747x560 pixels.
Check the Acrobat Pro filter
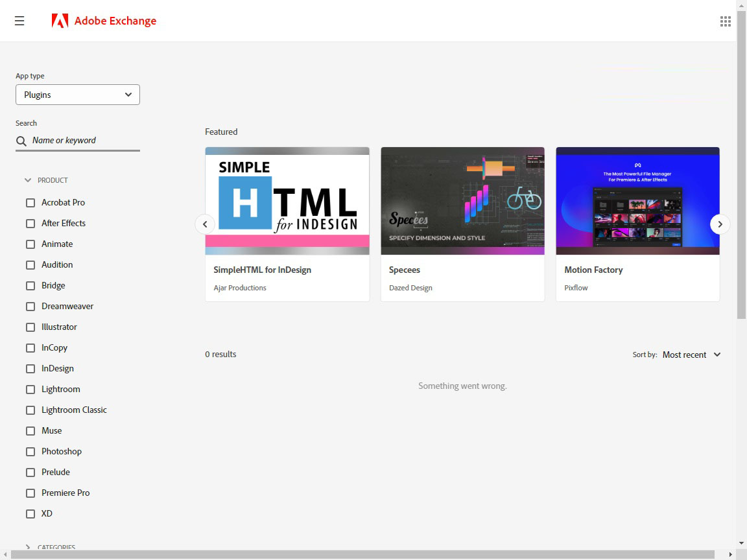(30, 203)
